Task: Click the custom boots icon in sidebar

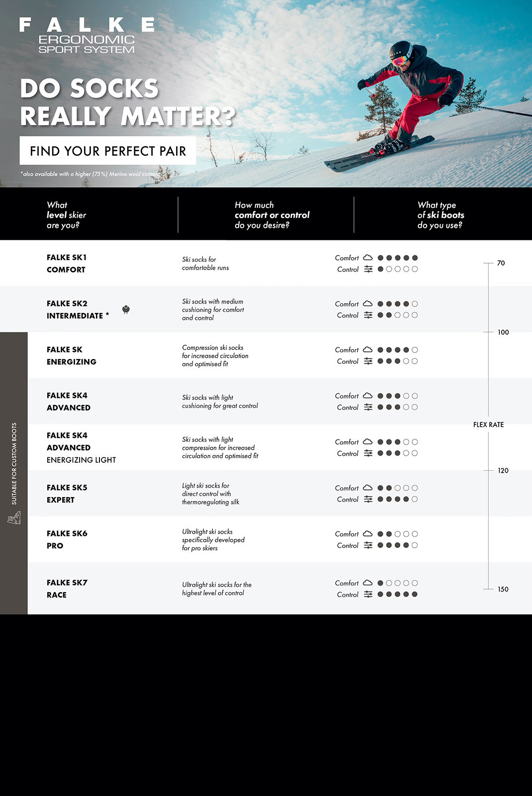Action: click(14, 518)
